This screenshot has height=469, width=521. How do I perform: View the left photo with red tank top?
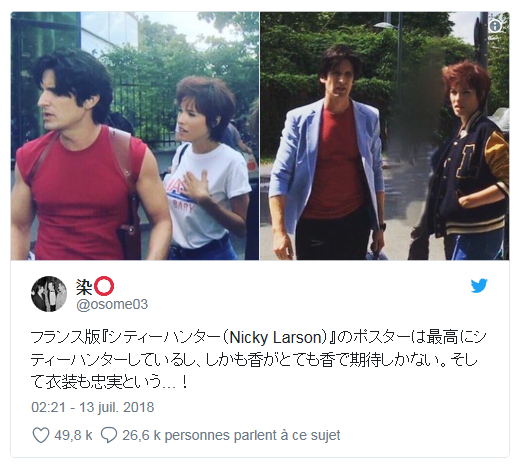135,136
